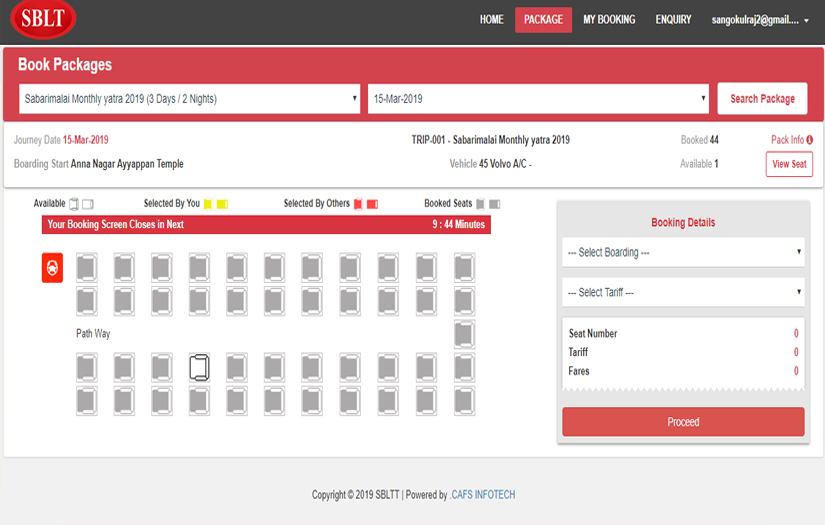Click the Journey Date 15-Mar-2019 value
The width and height of the screenshot is (825, 525).
click(85, 140)
